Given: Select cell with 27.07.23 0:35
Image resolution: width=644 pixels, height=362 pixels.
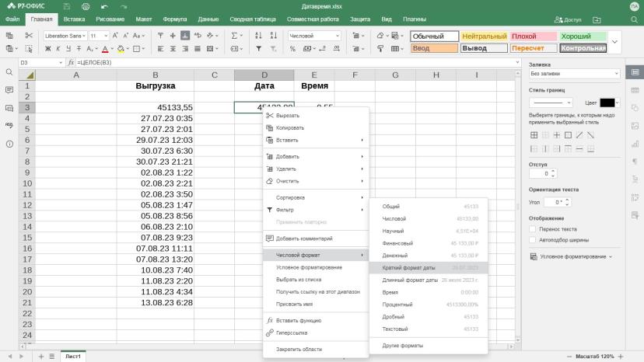Looking at the screenshot, I should coord(156,118).
